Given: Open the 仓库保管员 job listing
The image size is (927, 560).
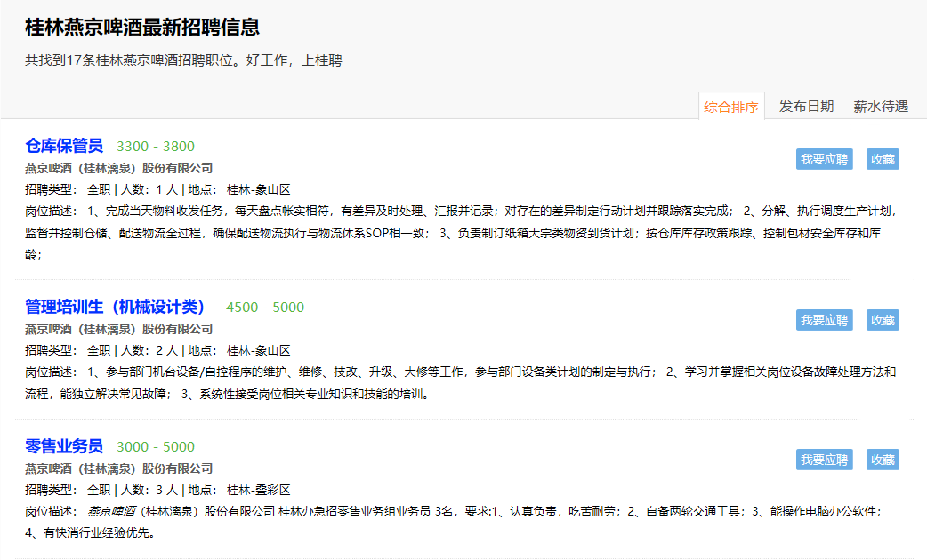Looking at the screenshot, I should (x=64, y=146).
